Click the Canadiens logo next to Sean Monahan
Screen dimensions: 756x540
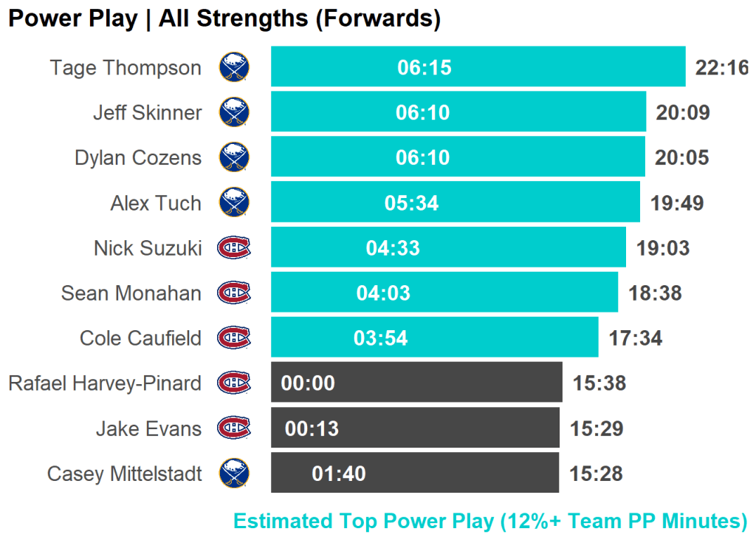[x=233, y=293]
